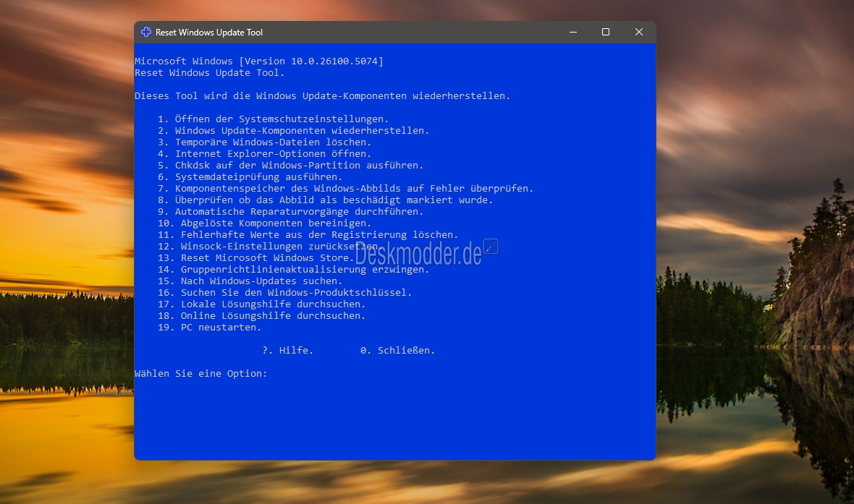Click option 4 Internet Explorer-Optionen öffnen
The width and height of the screenshot is (854, 504).
(x=265, y=153)
